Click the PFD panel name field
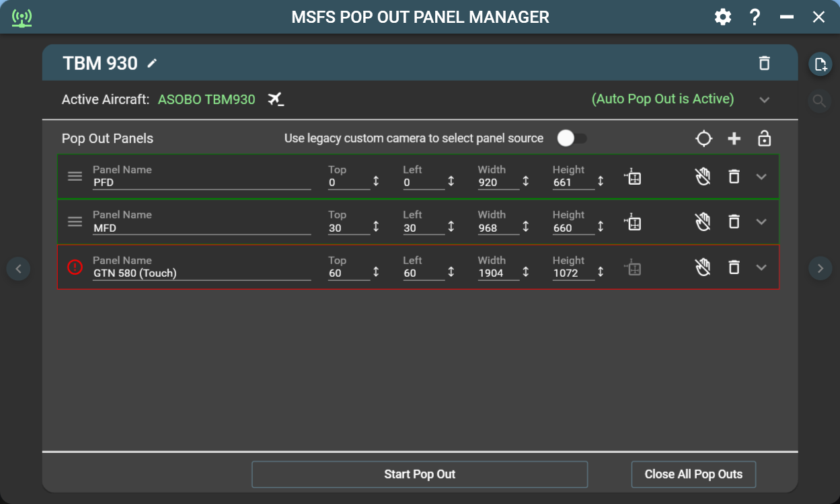Viewport: 840px width, 504px height. 202,182
